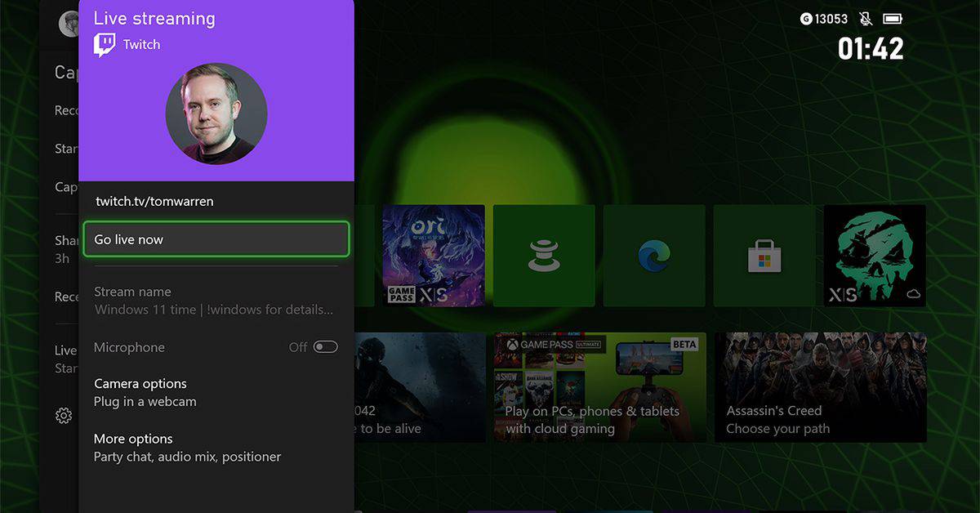Click the Live streaming header title
The width and height of the screenshot is (980, 513).
pyautogui.click(x=154, y=18)
